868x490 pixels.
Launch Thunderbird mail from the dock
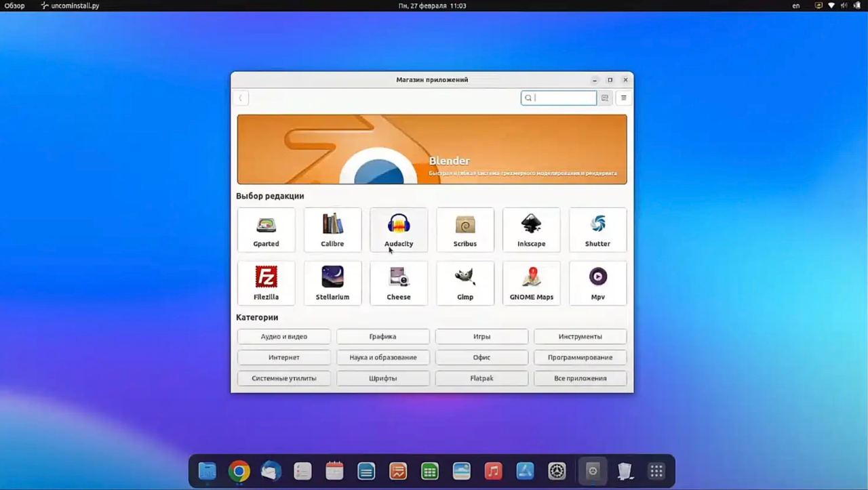coord(271,471)
